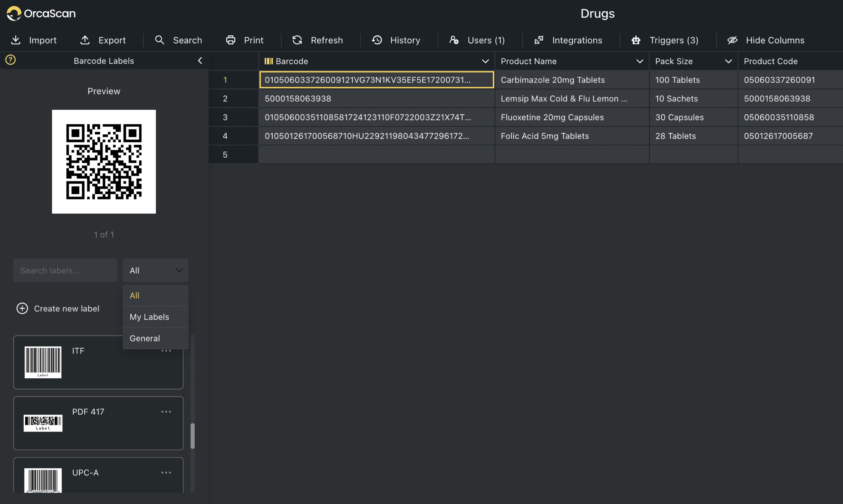
Task: Select product code 05012617005687 cell
Action: [x=791, y=136]
